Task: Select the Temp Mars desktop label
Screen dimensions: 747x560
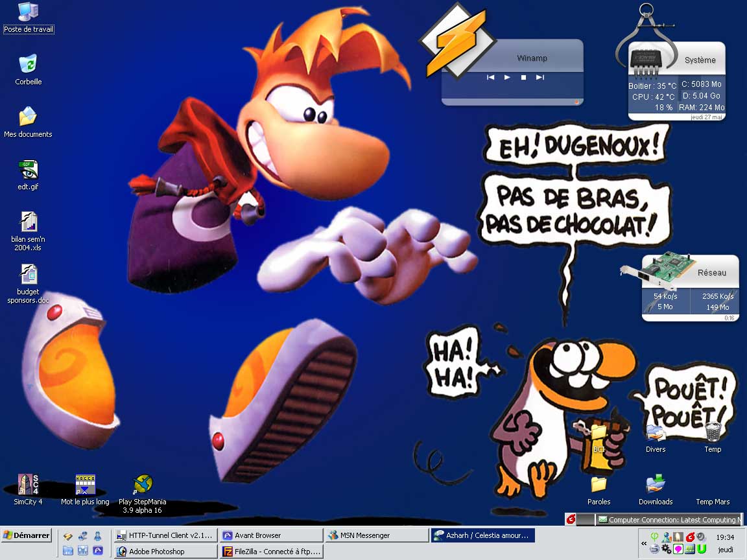Action: pyautogui.click(x=713, y=502)
